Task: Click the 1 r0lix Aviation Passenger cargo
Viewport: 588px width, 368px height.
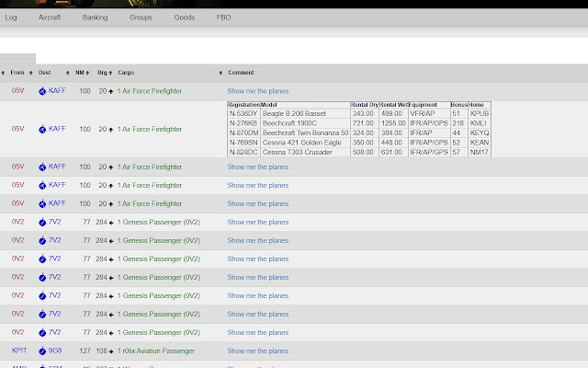Action: 155,351
